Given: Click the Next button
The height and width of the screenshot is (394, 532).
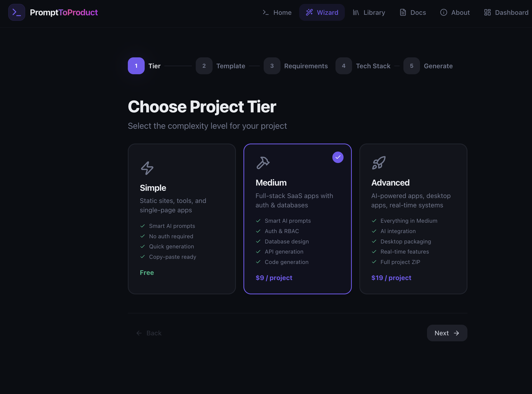Looking at the screenshot, I should 447,333.
